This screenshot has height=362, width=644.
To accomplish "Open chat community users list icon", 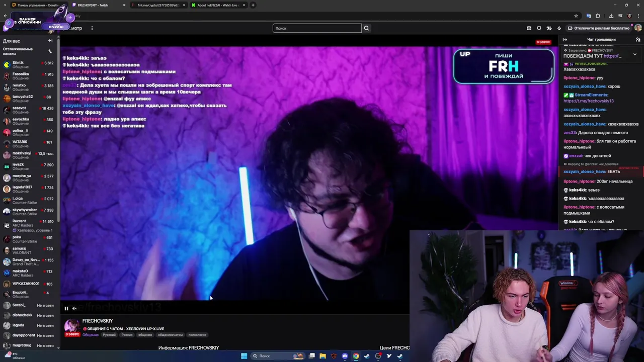I will [x=638, y=40].
